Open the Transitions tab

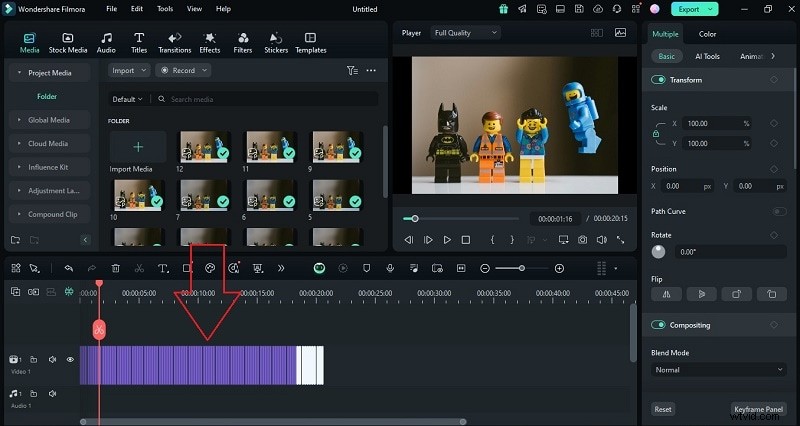pos(174,43)
